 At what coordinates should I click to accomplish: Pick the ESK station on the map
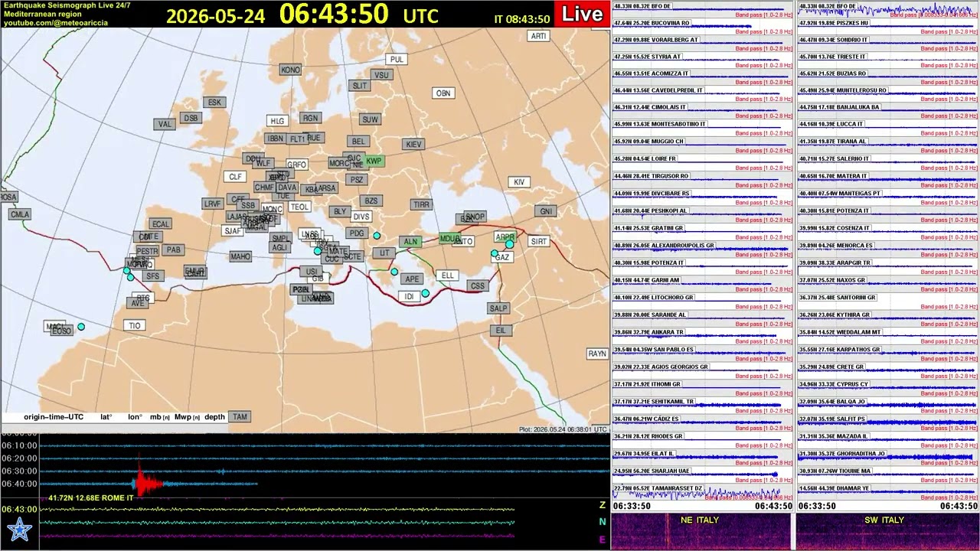[x=214, y=102]
